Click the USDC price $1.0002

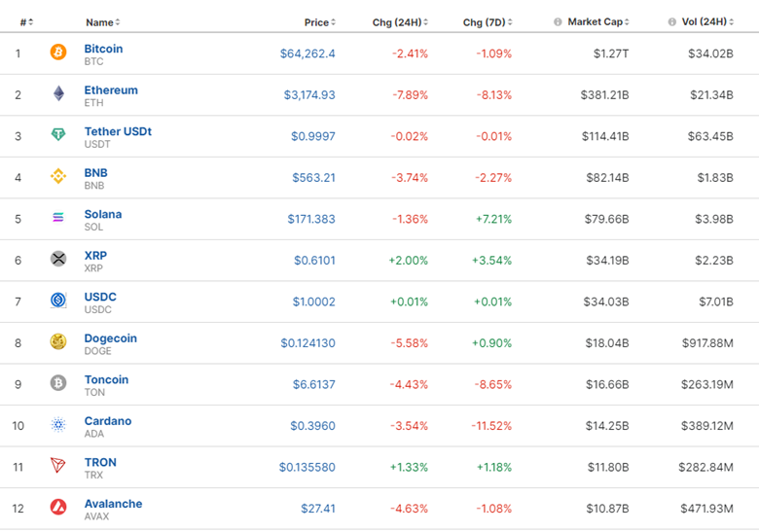[x=313, y=301]
